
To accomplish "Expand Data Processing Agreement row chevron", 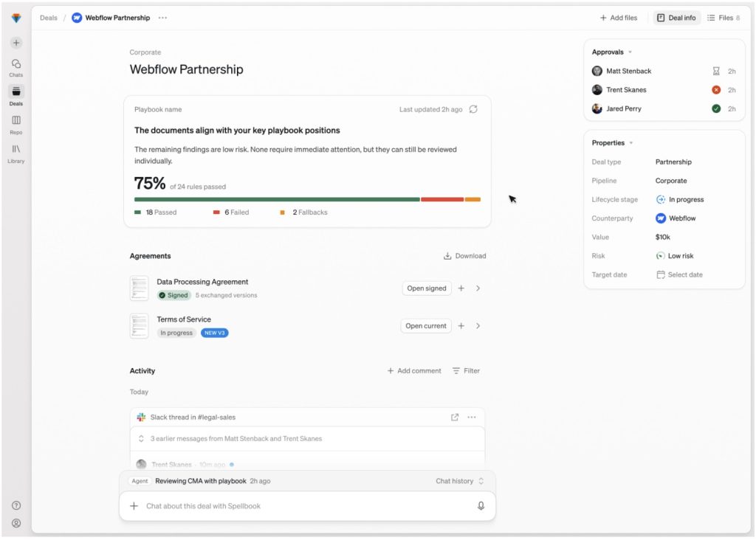I will pyautogui.click(x=478, y=288).
